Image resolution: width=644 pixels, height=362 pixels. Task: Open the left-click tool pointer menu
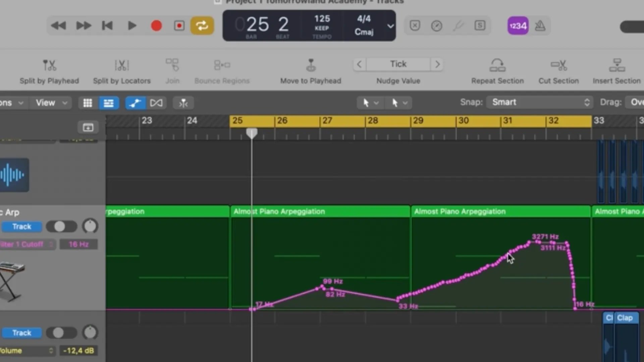370,103
